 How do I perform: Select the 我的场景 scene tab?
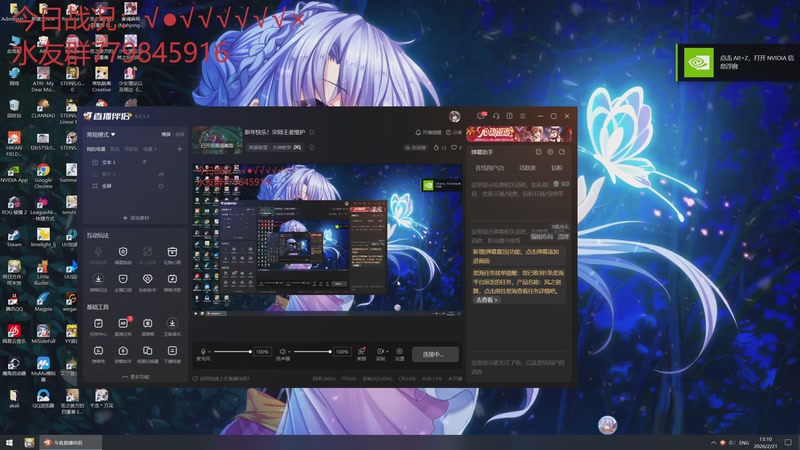[95, 149]
